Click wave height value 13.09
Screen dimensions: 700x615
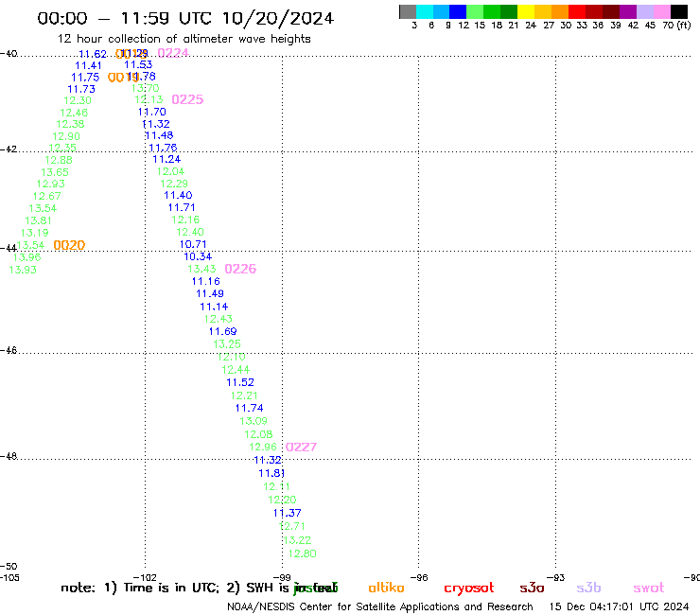(254, 421)
